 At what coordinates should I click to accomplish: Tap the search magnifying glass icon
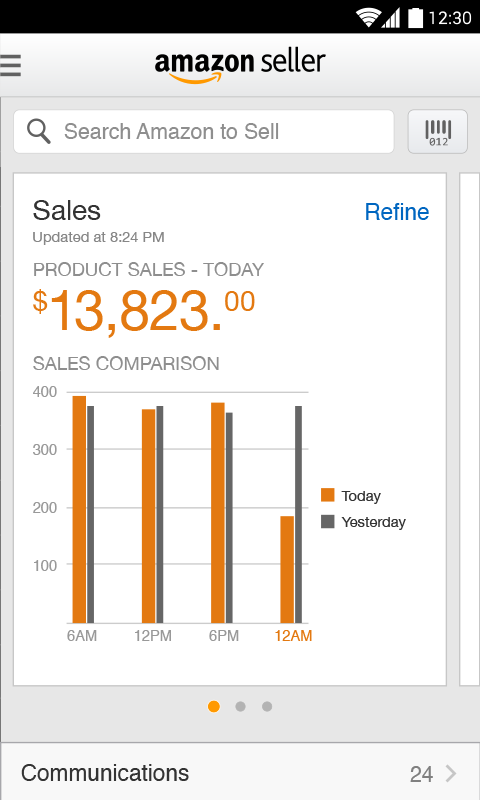[39, 132]
